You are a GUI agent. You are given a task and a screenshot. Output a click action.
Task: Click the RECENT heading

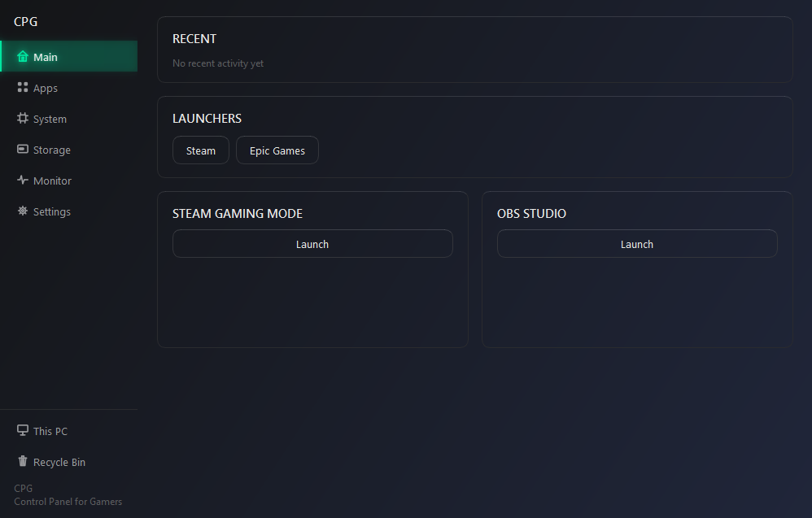click(x=194, y=39)
